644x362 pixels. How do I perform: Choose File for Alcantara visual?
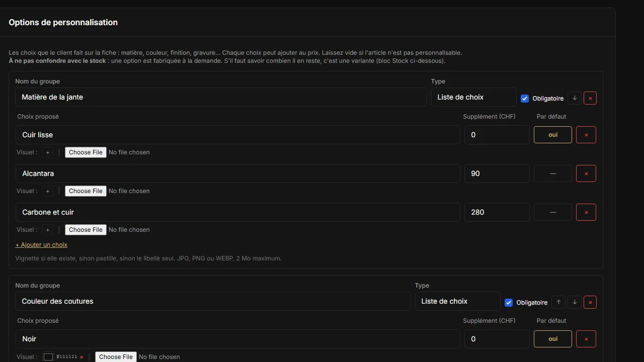[x=86, y=191]
